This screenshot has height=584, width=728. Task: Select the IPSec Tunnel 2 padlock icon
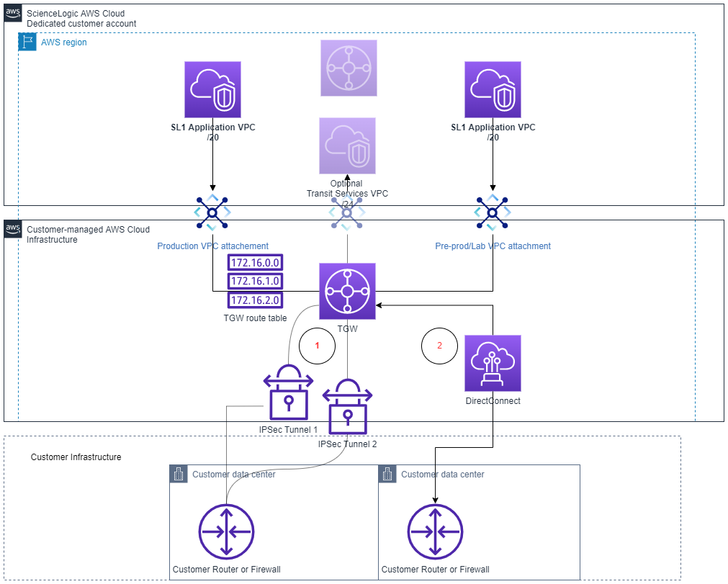(348, 409)
